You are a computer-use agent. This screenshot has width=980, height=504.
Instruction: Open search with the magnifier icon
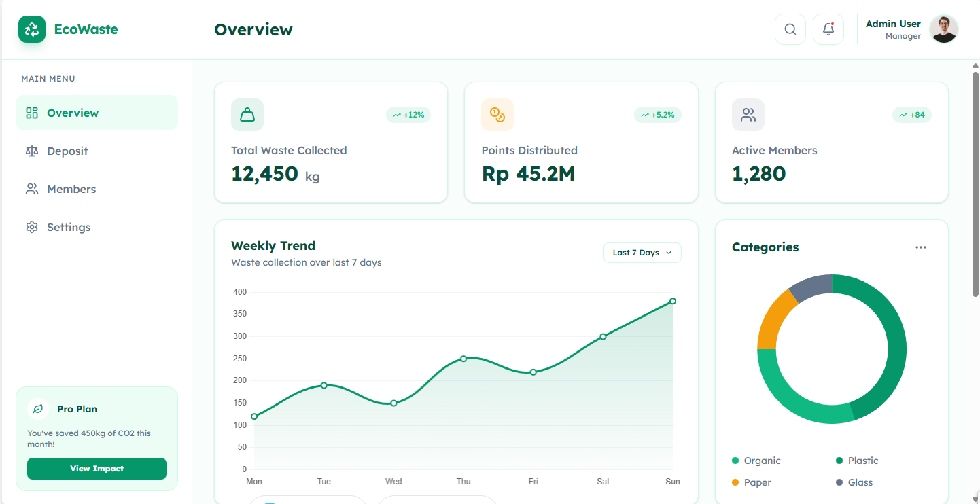pos(790,29)
